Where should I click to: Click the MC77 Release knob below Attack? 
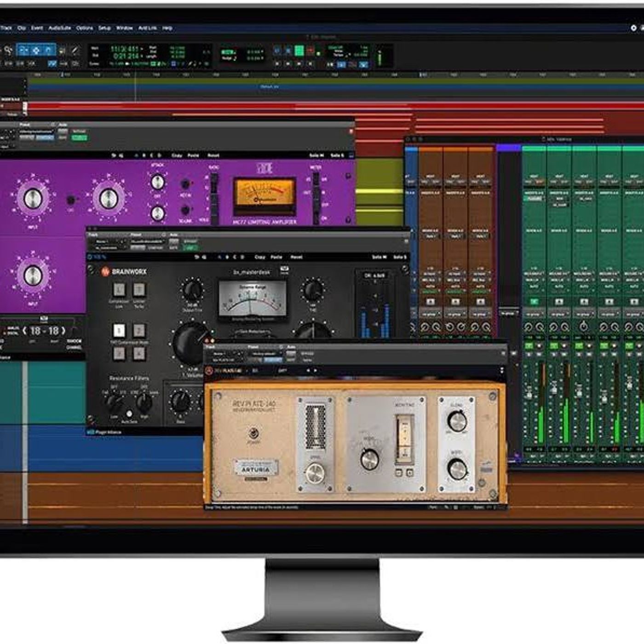(x=157, y=213)
